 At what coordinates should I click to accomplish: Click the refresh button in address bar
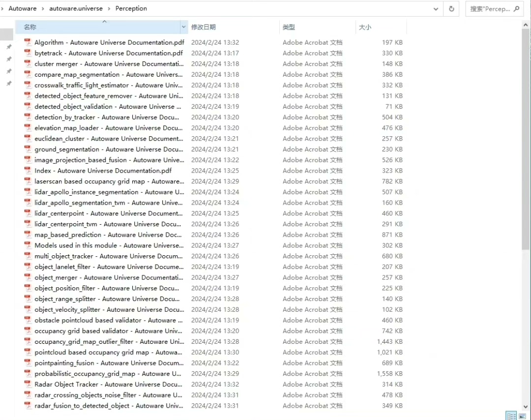pyautogui.click(x=451, y=9)
